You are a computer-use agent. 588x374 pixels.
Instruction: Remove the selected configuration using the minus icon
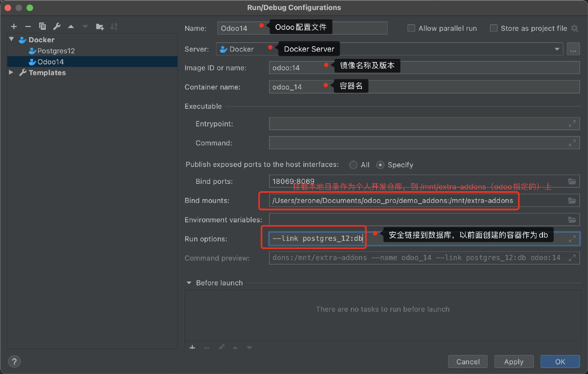(x=28, y=26)
